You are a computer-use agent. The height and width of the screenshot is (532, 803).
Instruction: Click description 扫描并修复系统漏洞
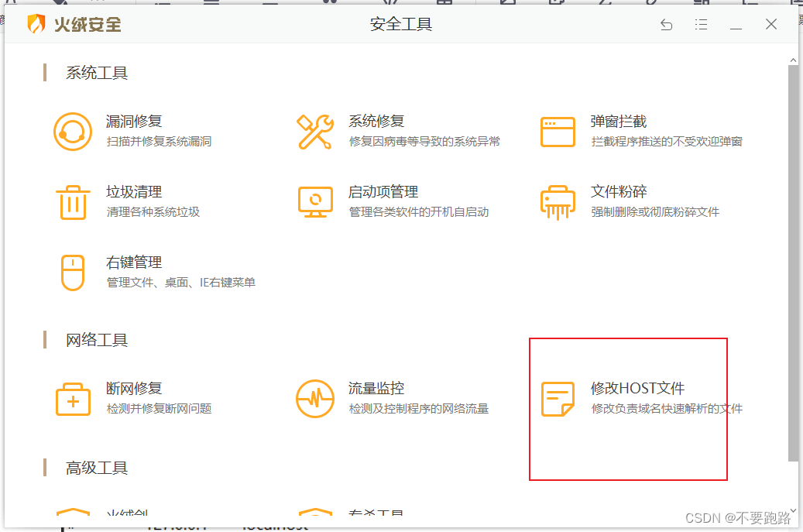click(x=159, y=141)
